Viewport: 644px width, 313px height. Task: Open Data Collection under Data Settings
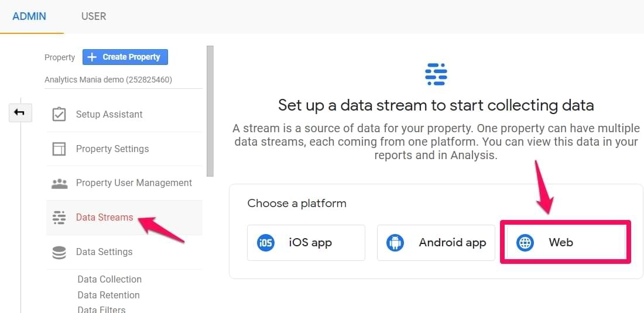(x=109, y=280)
